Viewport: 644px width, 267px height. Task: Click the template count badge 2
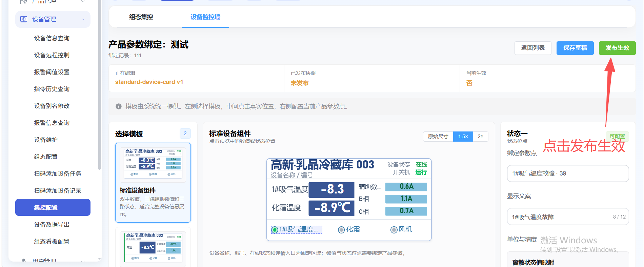click(185, 133)
